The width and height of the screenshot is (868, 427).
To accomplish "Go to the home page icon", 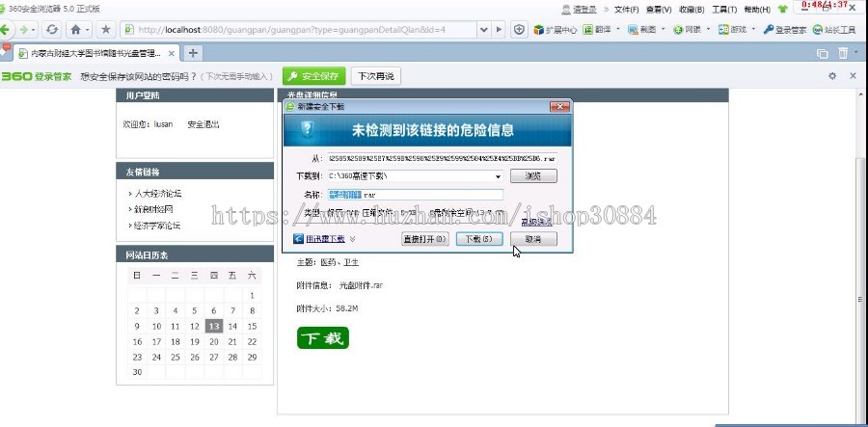I will [x=76, y=29].
